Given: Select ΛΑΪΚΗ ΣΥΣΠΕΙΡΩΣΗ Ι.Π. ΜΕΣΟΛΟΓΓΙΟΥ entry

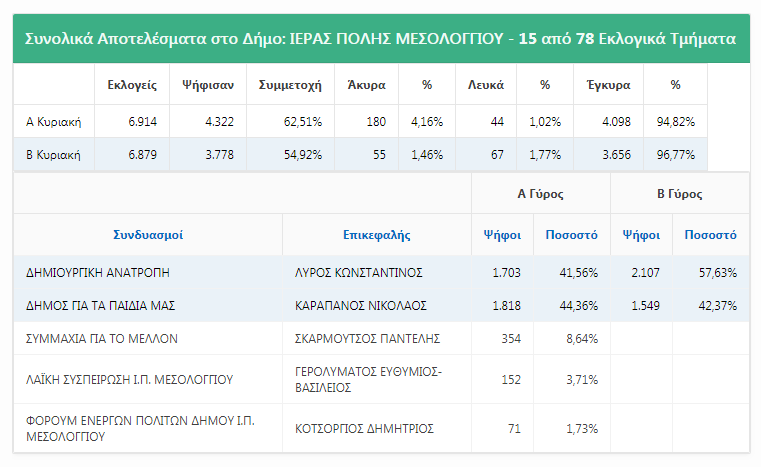Looking at the screenshot, I should [128, 379].
